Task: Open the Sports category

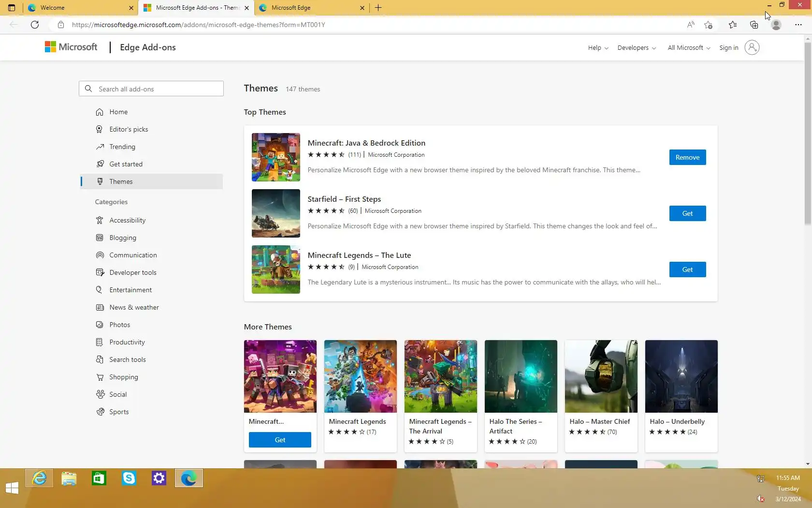Action: pyautogui.click(x=152, y=412)
